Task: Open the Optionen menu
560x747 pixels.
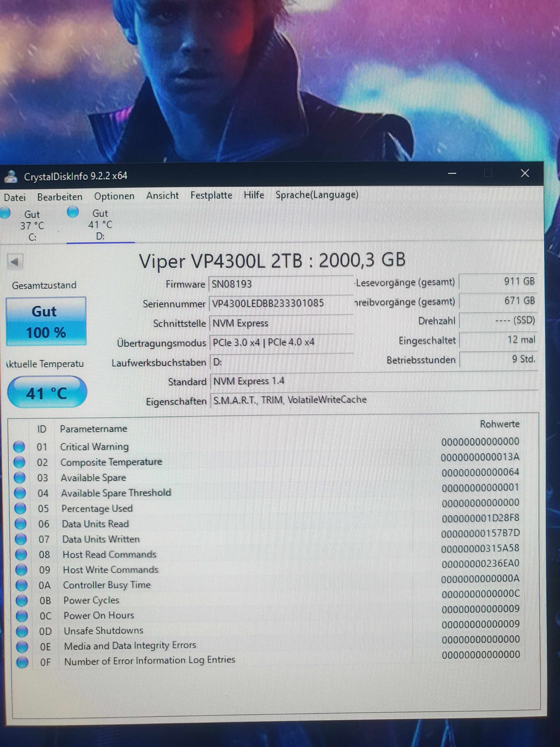Action: tap(114, 196)
